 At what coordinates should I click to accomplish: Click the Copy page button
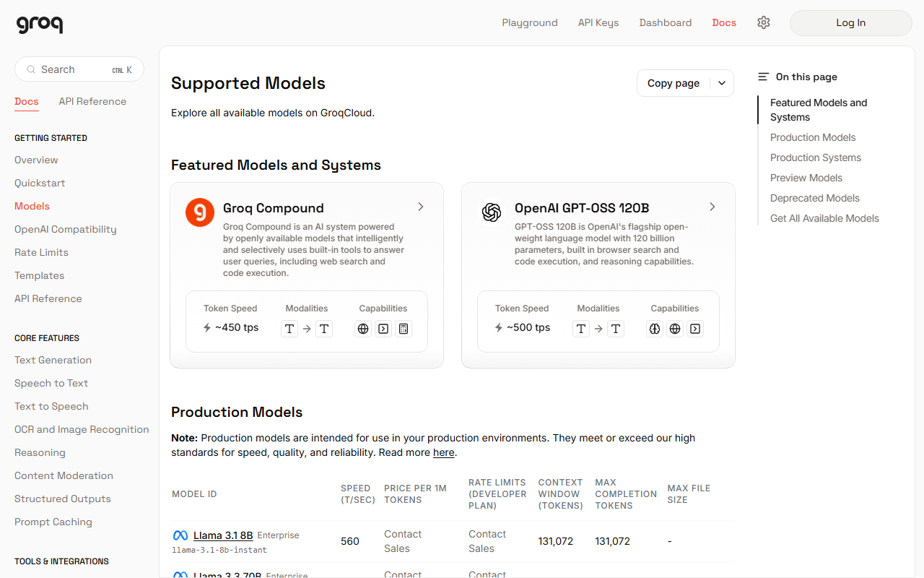(x=674, y=83)
